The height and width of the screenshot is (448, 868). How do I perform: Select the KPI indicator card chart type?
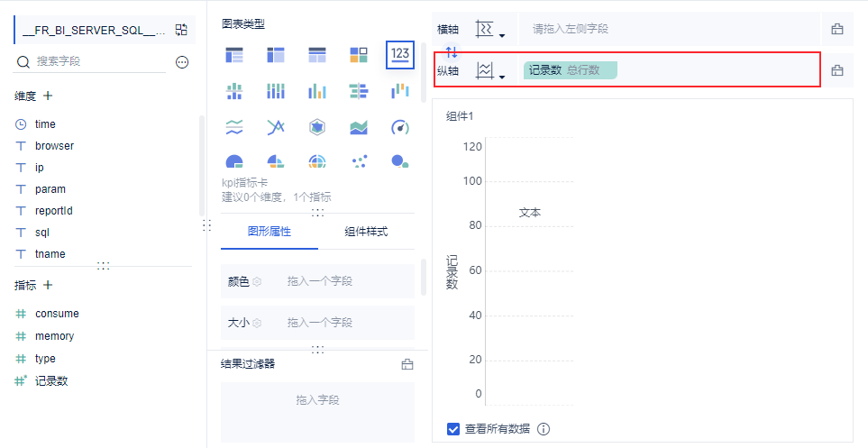point(400,54)
